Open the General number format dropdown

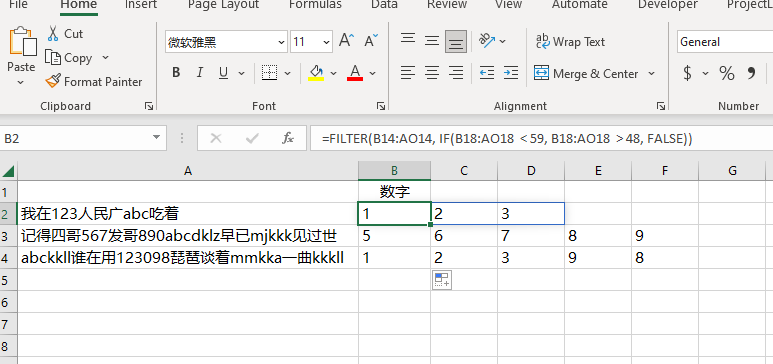click(725, 42)
